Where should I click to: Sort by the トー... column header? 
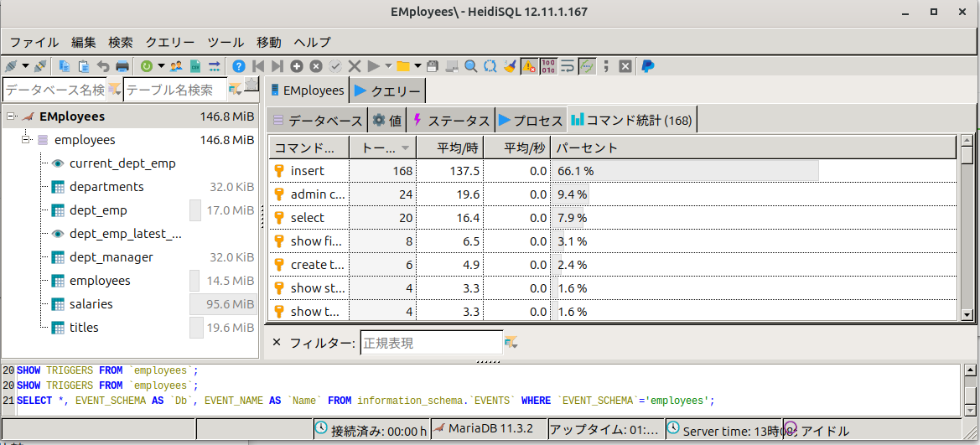pyautogui.click(x=382, y=148)
